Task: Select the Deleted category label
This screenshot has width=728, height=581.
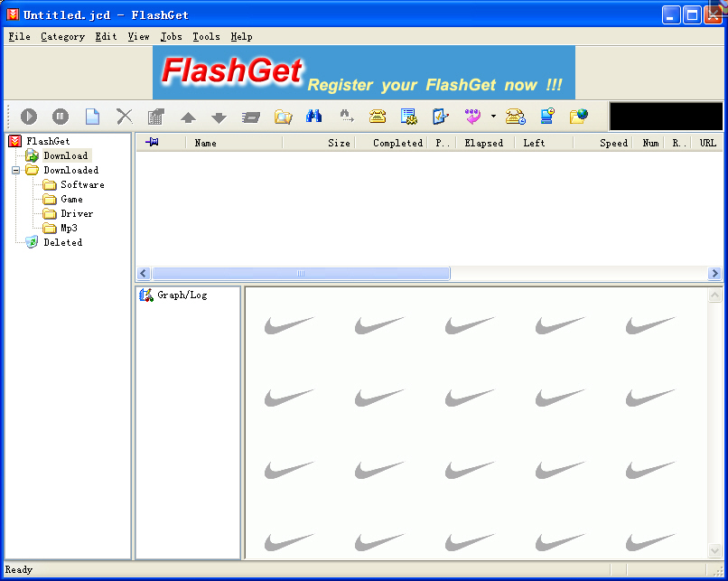Action: 62,242
